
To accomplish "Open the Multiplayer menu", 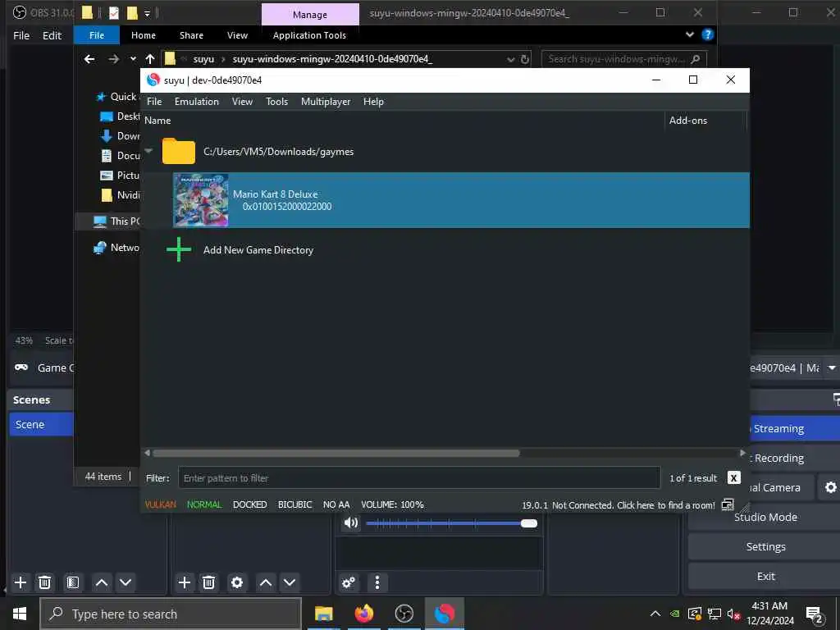I will tap(326, 102).
